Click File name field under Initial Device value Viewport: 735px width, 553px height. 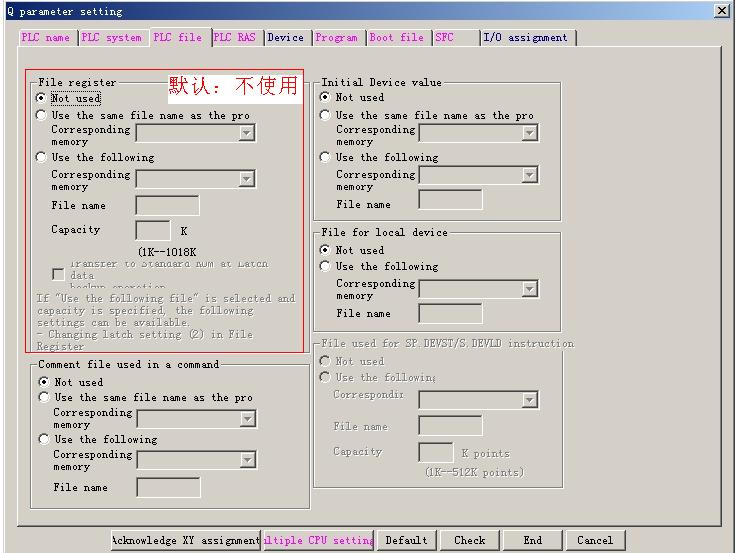click(450, 200)
